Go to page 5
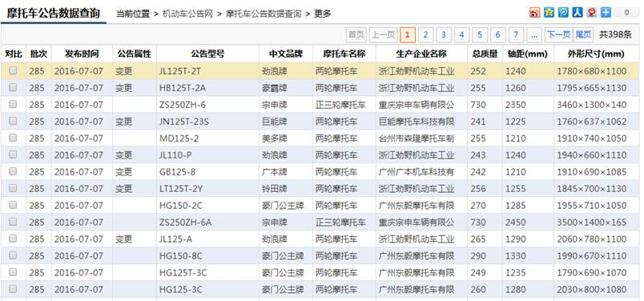The height and width of the screenshot is (301, 644). click(480, 35)
